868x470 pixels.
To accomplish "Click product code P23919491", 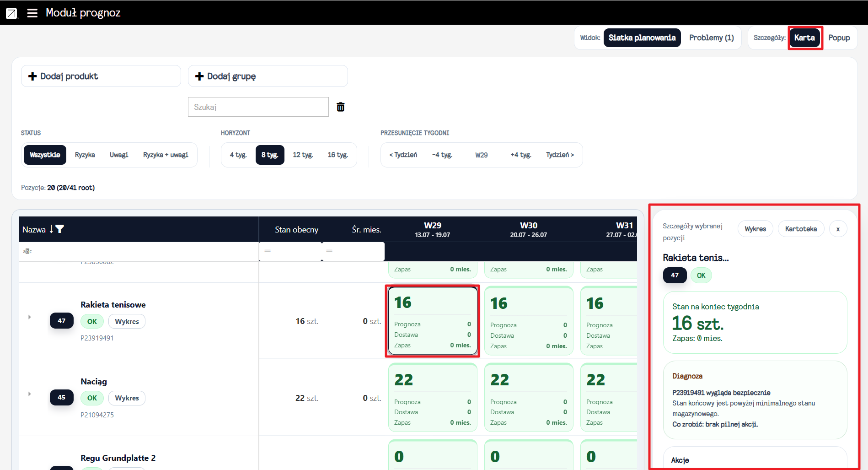I will pos(97,338).
